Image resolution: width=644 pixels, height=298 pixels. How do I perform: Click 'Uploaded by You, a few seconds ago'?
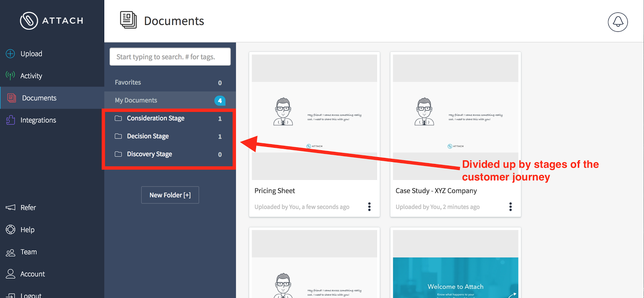click(302, 207)
